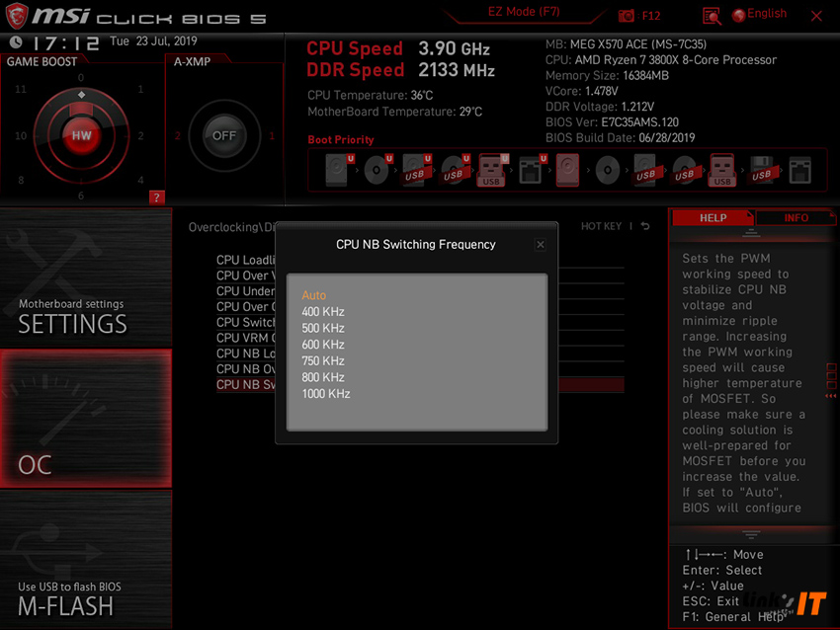This screenshot has width=840, height=630.
Task: Switch to EZ Mode (F7)
Action: [524, 12]
